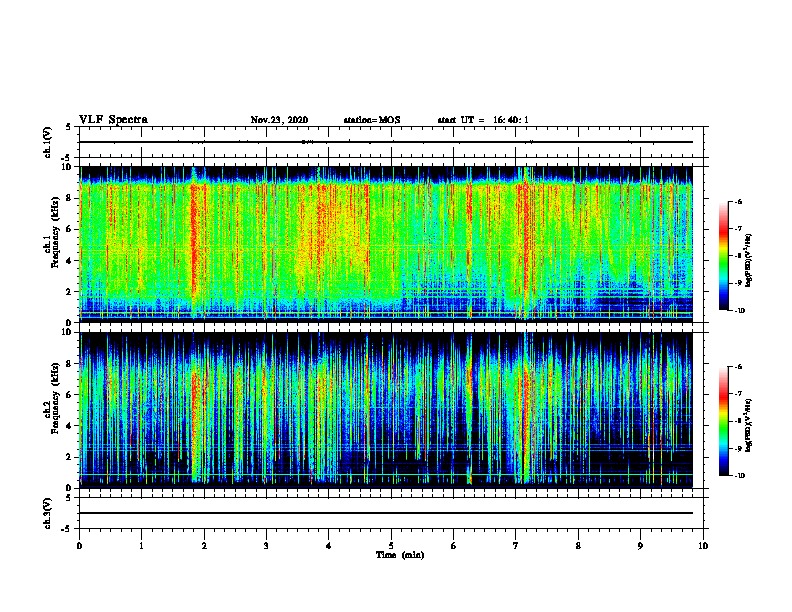
Task: Click the ch.2 spectrogram color scale bar
Action: click(x=724, y=421)
